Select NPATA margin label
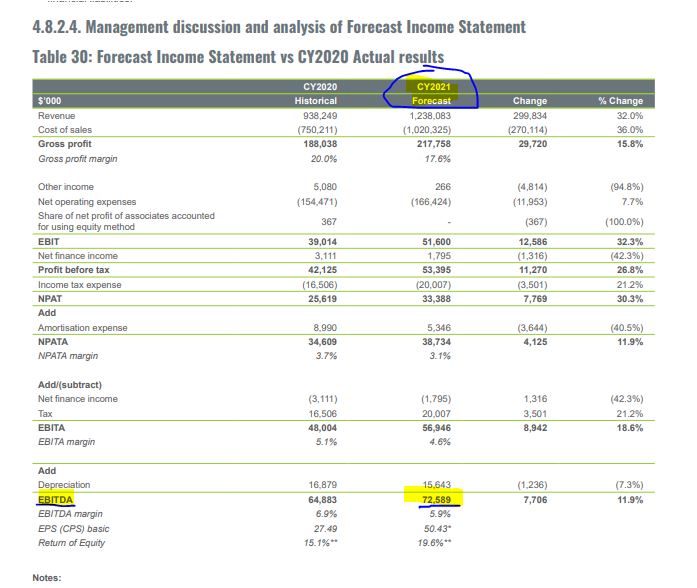 pos(68,356)
